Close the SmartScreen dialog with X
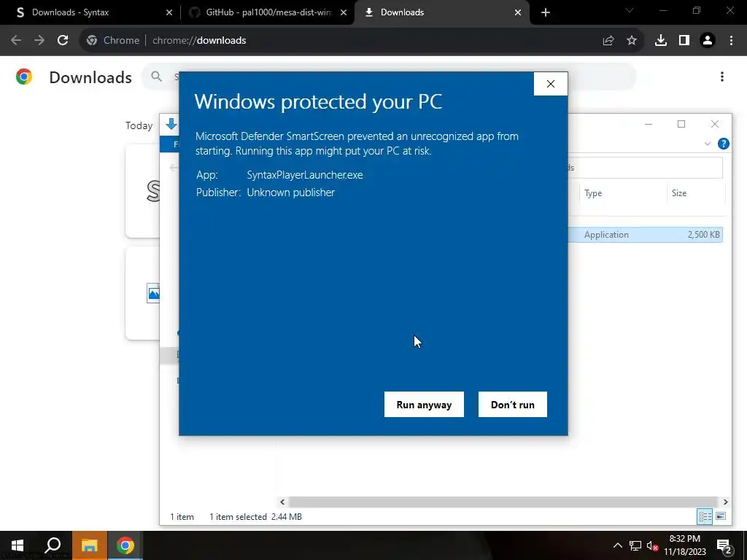Image resolution: width=747 pixels, height=560 pixels. tap(551, 84)
